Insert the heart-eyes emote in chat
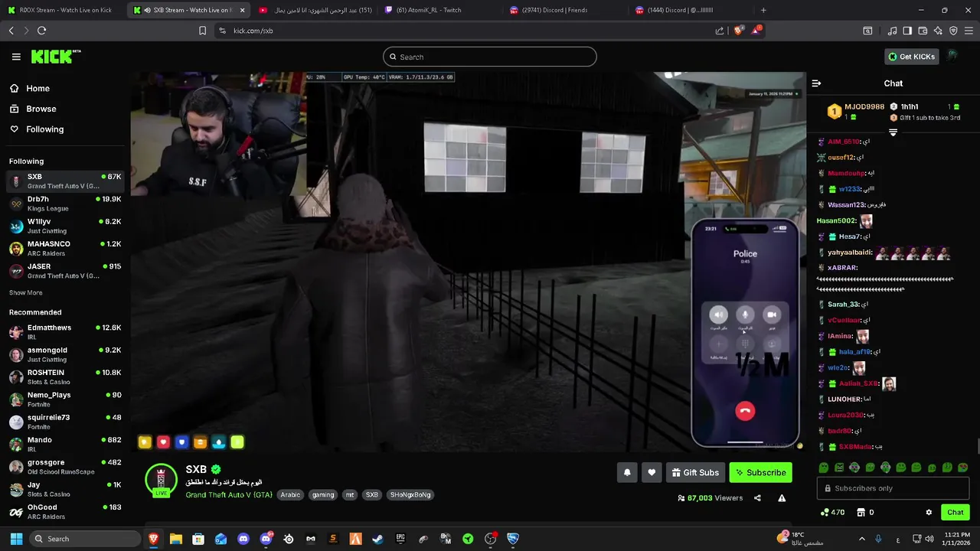The image size is (980, 551). click(962, 468)
